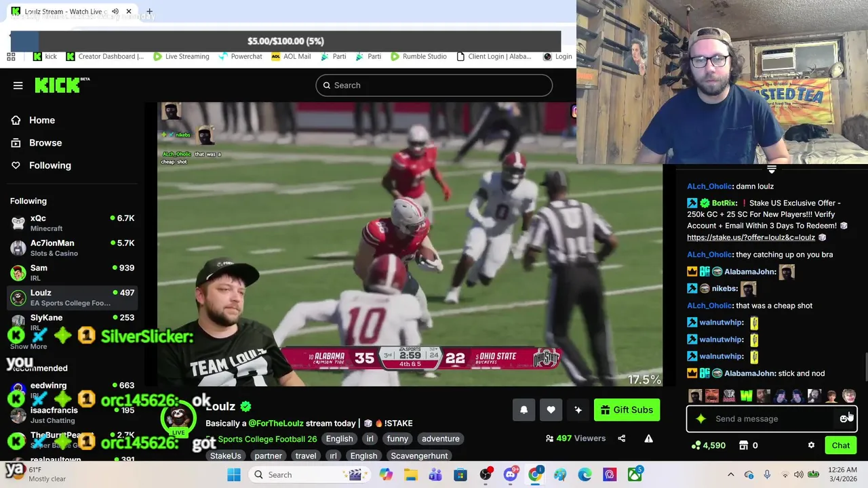Click the partner tag

tap(269, 455)
